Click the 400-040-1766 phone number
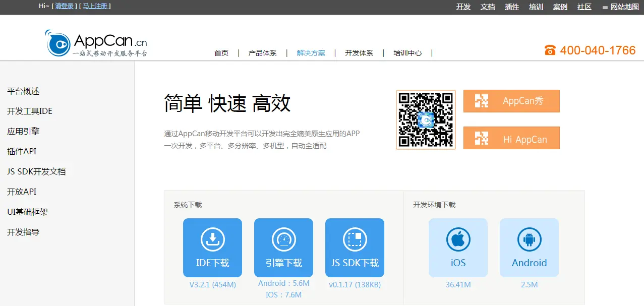This screenshot has height=306, width=644. pos(598,50)
